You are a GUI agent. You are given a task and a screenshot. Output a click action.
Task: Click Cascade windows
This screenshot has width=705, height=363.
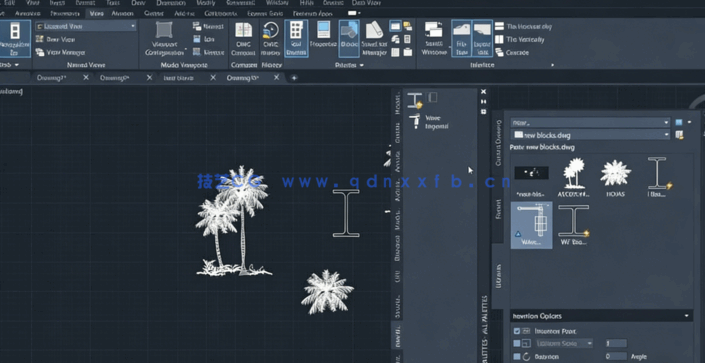512,53
